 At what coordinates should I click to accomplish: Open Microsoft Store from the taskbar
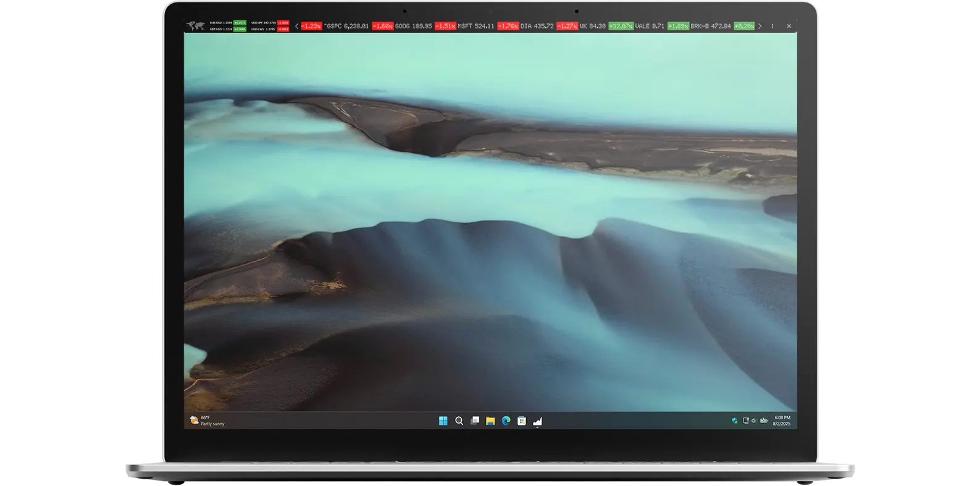[522, 421]
